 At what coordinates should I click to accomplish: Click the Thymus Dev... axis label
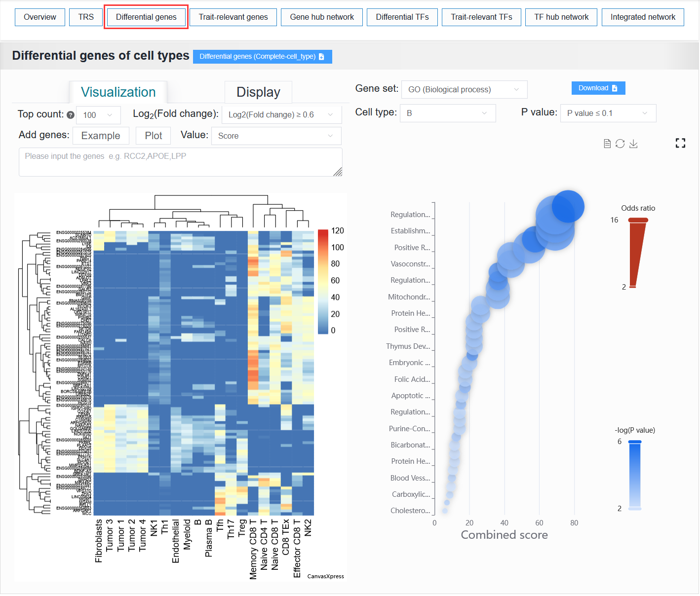click(x=408, y=346)
